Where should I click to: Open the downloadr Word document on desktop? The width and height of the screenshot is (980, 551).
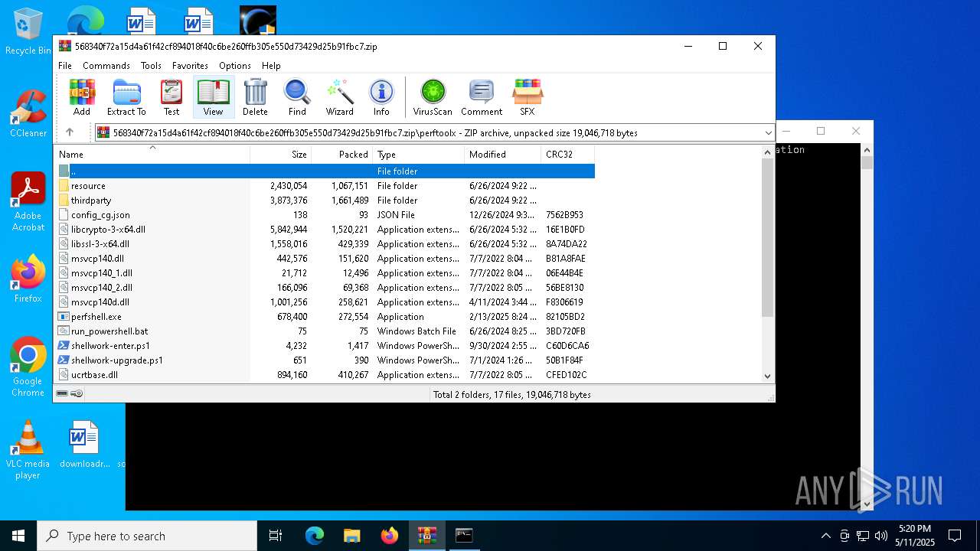[84, 444]
